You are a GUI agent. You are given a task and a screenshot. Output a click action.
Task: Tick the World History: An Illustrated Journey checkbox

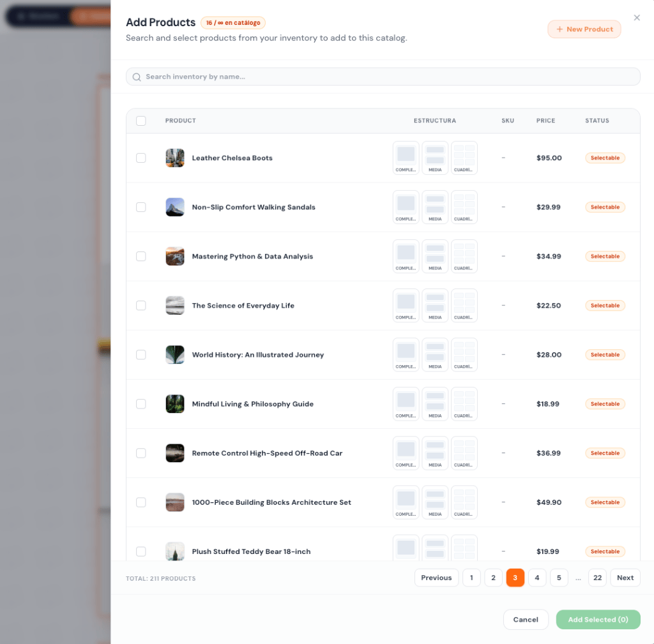pyautogui.click(x=141, y=355)
